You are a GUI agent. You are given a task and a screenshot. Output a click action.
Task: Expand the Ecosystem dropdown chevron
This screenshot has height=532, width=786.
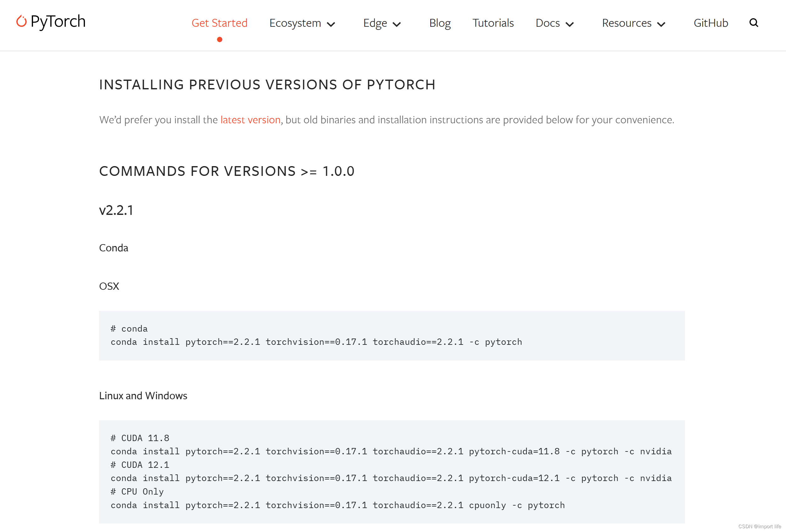pyautogui.click(x=331, y=24)
